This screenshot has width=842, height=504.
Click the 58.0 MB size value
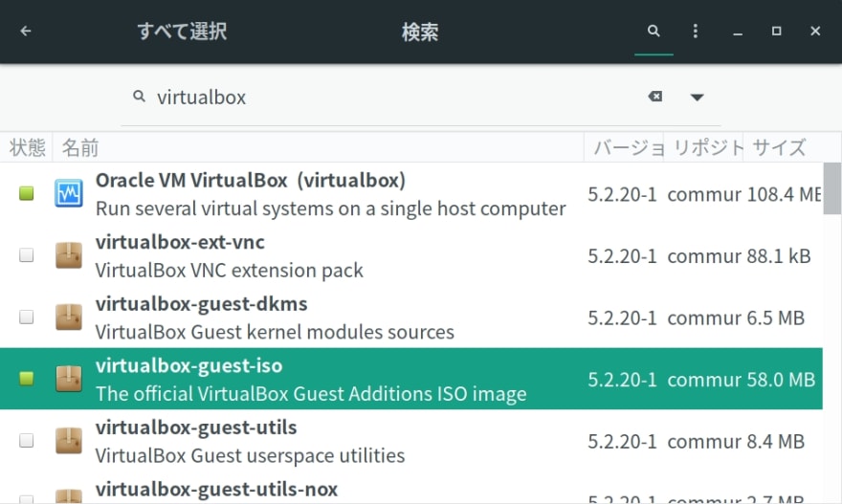[781, 380]
